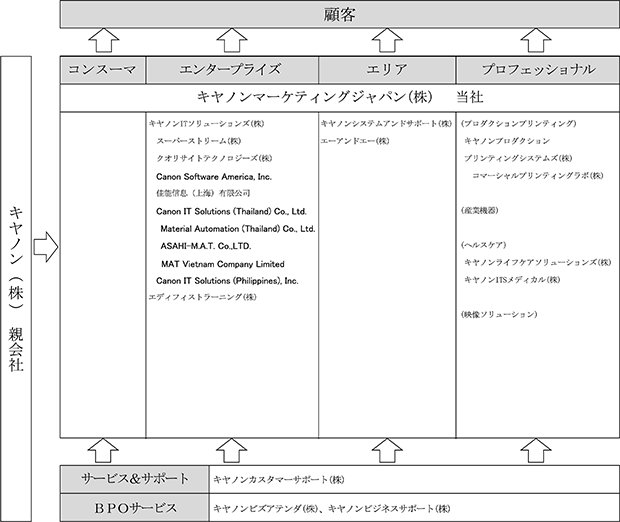
Task: Click キヤノンカスタマーサポート(株) entry
Action: coord(279,480)
